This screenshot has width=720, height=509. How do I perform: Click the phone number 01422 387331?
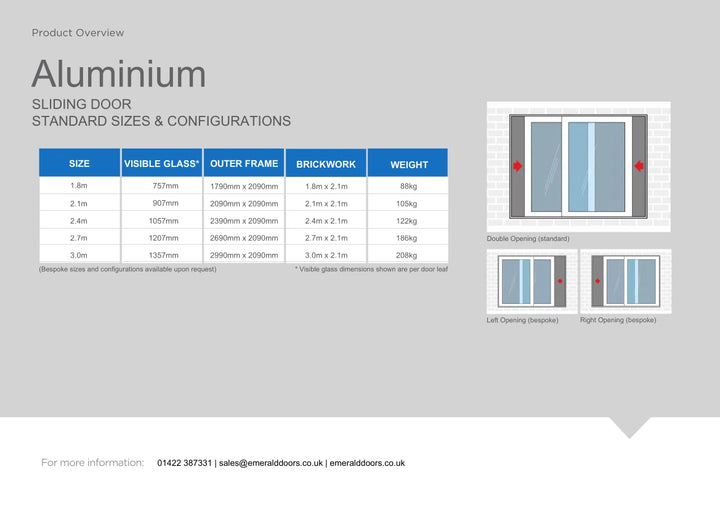click(185, 463)
